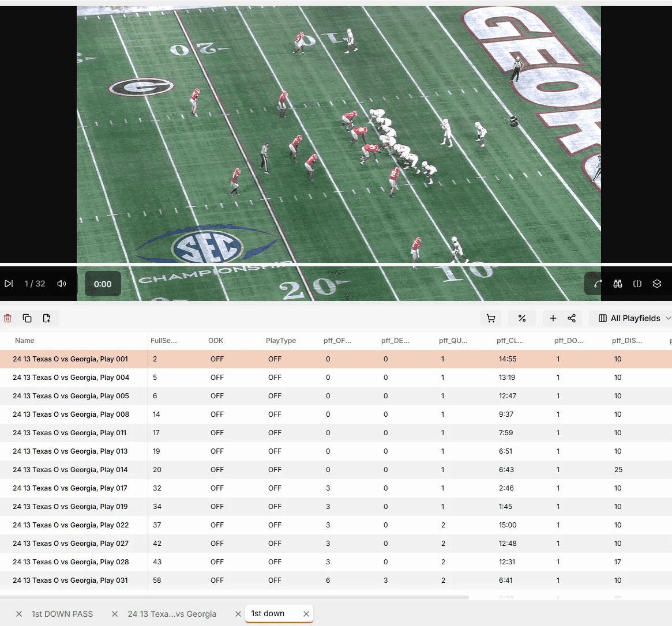Select row Play 004
The height and width of the screenshot is (626, 672).
click(x=336, y=377)
